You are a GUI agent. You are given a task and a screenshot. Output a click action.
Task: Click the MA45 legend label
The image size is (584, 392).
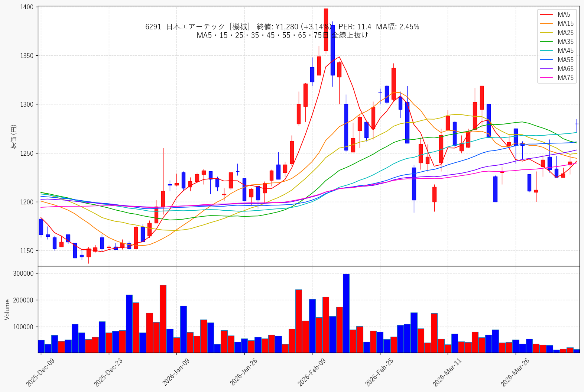(x=565, y=51)
